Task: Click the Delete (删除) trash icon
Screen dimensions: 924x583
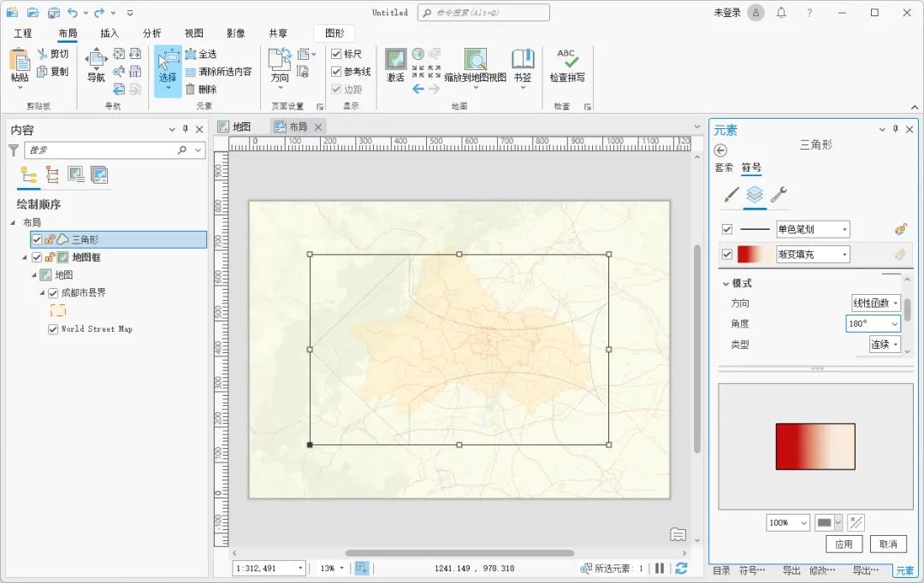Action: coord(190,89)
